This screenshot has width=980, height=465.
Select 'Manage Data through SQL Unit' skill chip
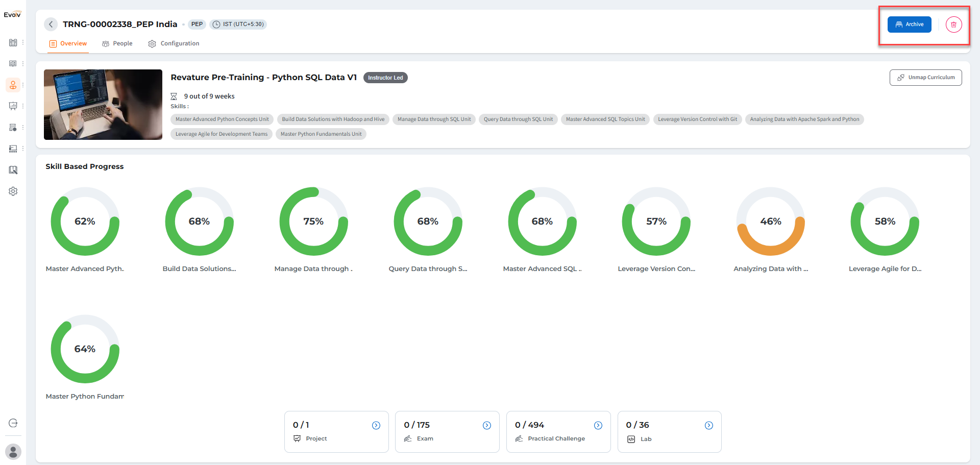[434, 119]
